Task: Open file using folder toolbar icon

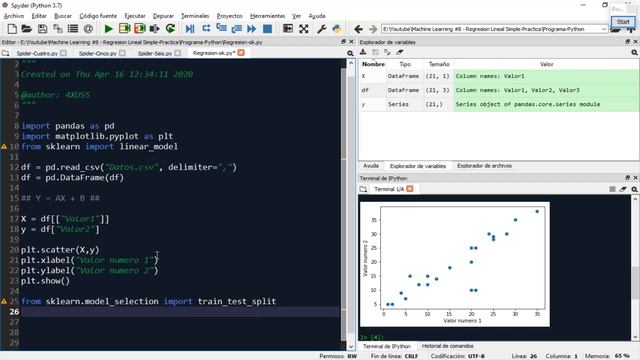Action: [27, 29]
